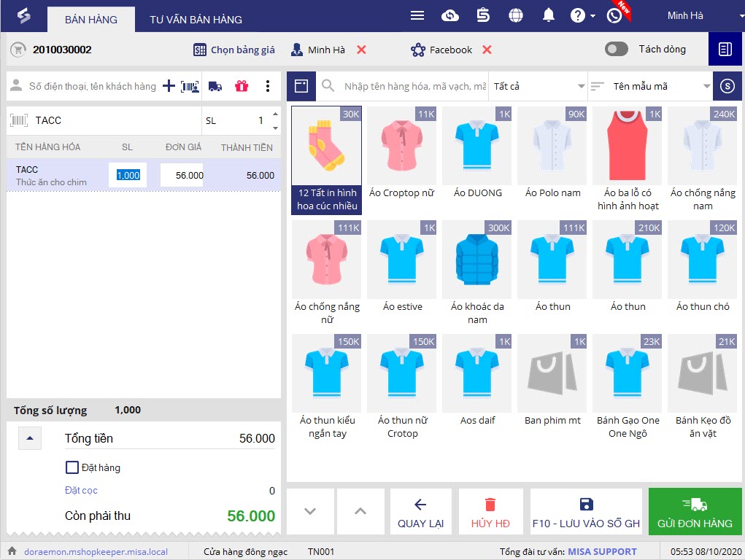Edit the 56.000 unit price cell
Screen dimensions: 745x560
point(182,175)
